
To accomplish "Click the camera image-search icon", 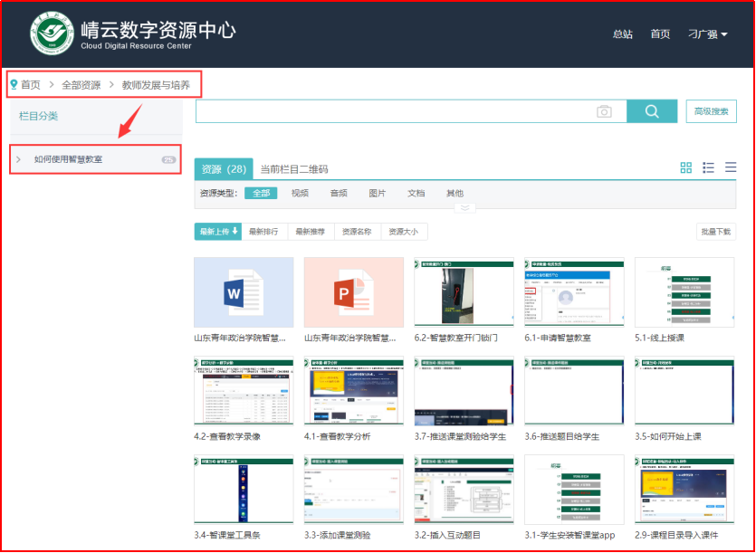I will click(x=604, y=111).
